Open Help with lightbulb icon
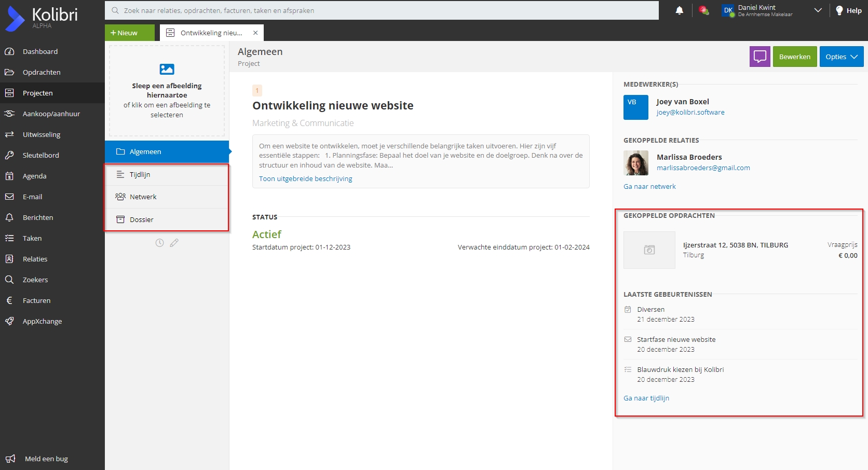 pos(849,10)
